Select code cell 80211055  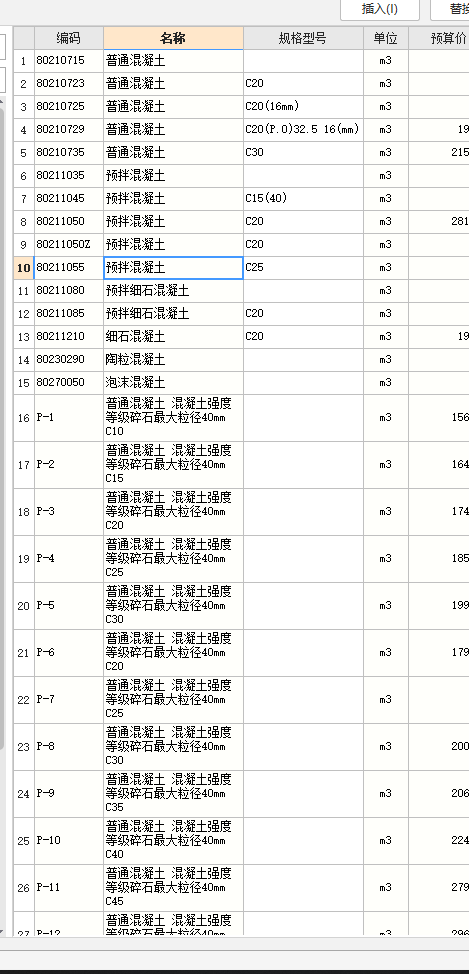tap(68, 268)
